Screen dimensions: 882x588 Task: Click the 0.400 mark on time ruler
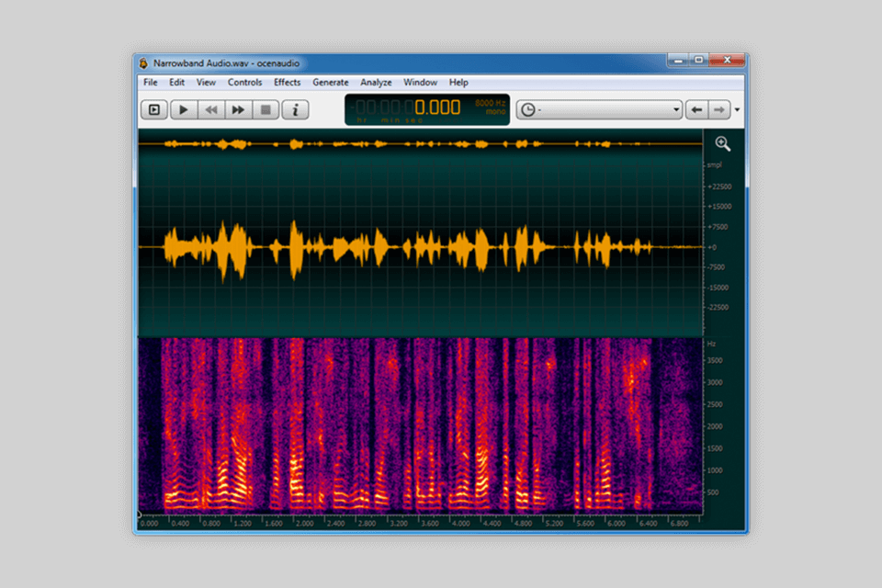180,524
